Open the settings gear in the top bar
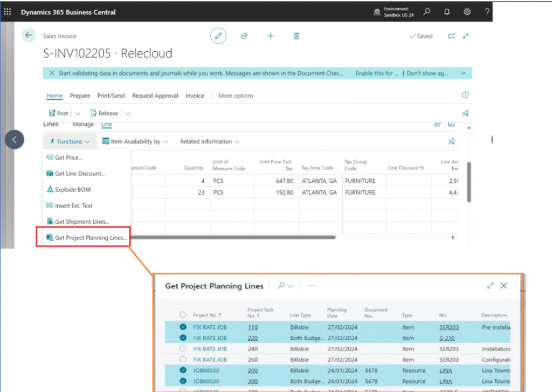 coord(467,11)
